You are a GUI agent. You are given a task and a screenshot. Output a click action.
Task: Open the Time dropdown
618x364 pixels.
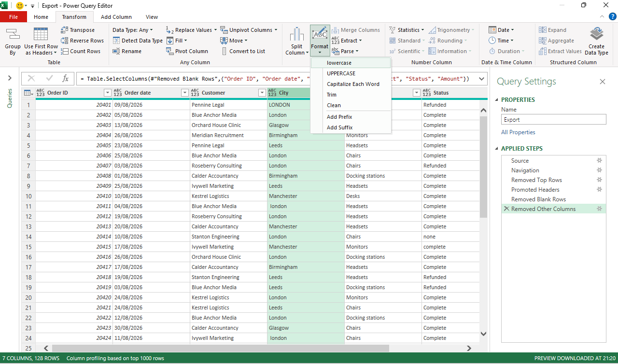(x=501, y=41)
